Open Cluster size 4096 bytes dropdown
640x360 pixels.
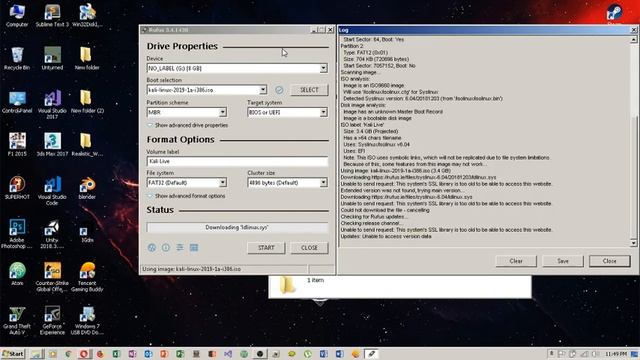pyautogui.click(x=287, y=182)
